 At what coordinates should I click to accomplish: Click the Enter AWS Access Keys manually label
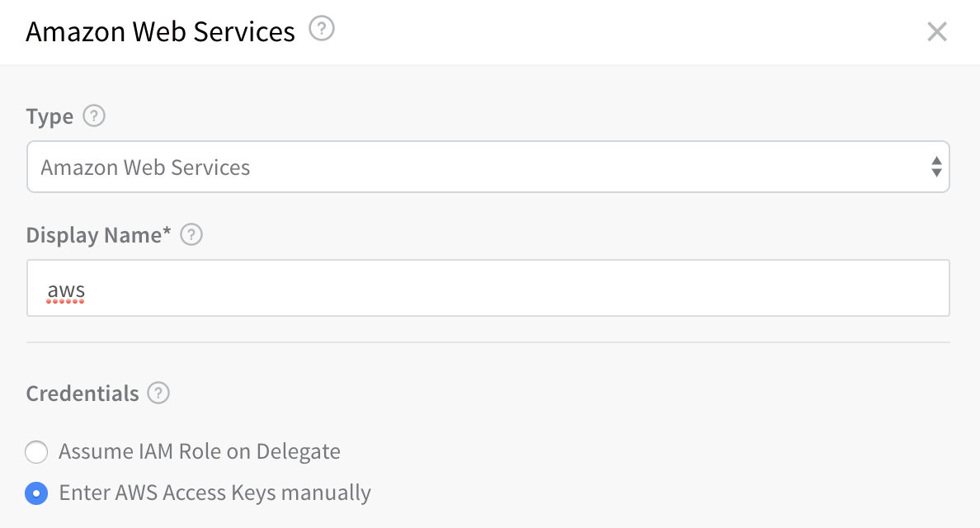(215, 493)
